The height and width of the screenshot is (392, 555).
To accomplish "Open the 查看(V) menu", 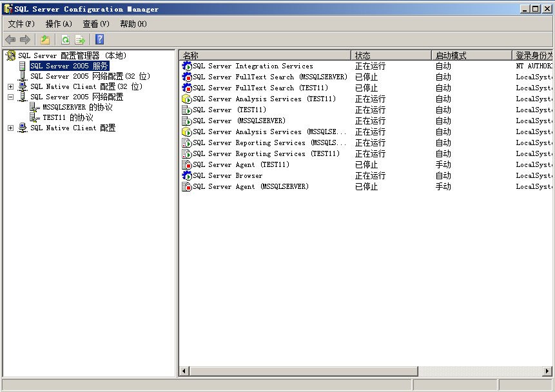I will [x=96, y=24].
